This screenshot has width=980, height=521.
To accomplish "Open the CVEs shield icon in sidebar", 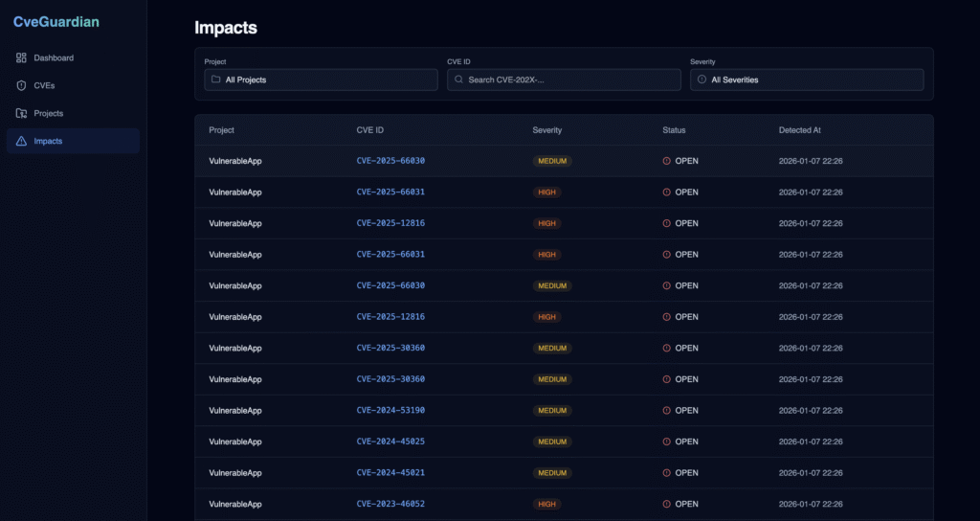I will pyautogui.click(x=21, y=85).
